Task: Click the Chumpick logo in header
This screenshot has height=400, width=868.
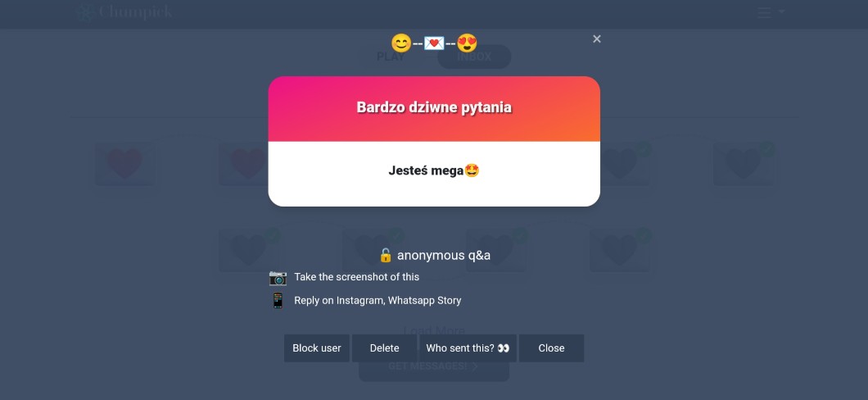Action: [124, 12]
